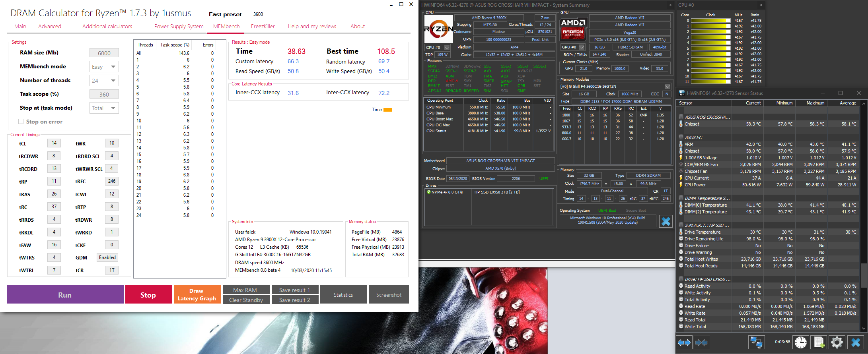Click the ASUS EC chip icon

point(681,137)
